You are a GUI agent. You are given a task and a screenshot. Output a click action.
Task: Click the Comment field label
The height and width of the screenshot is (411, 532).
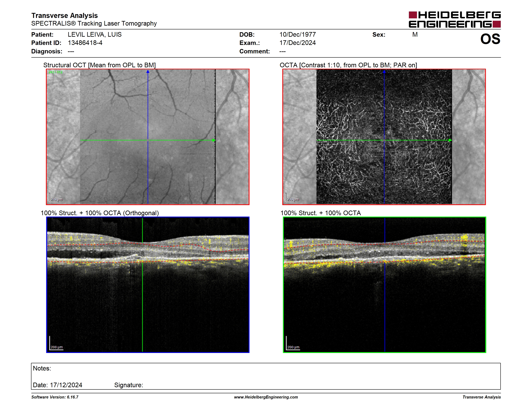coord(255,51)
